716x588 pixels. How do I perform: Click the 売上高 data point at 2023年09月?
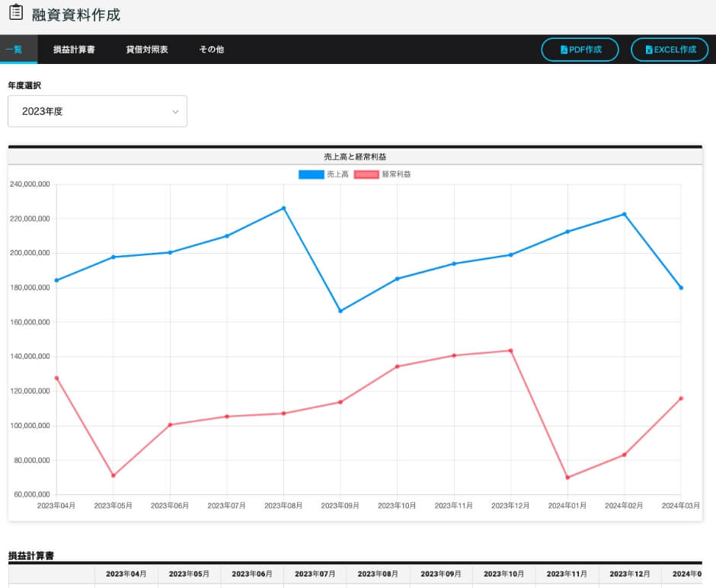pyautogui.click(x=340, y=311)
